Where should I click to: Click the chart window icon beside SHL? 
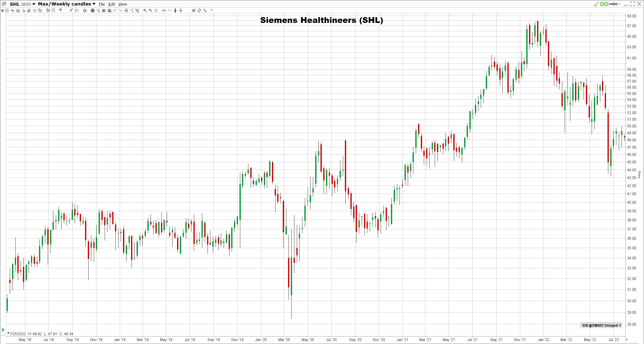click(4, 4)
